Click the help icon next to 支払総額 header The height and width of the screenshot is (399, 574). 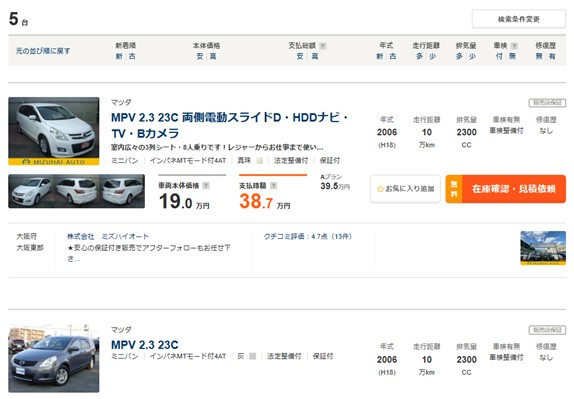tap(323, 46)
